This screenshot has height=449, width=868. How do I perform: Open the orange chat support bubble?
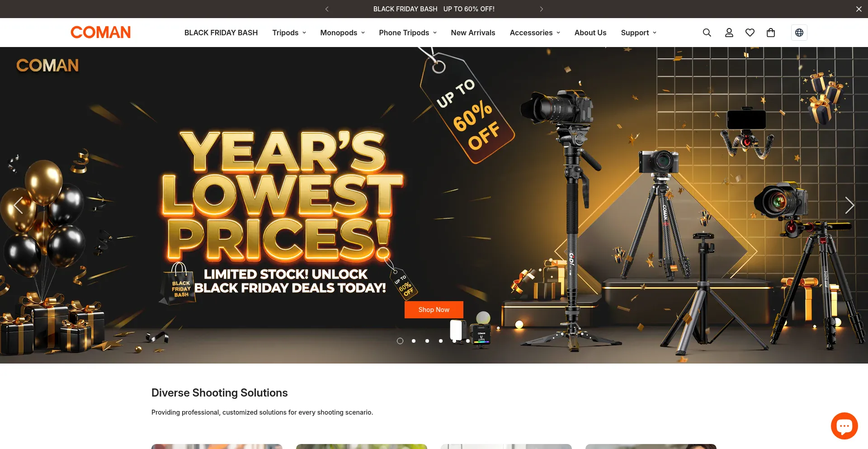844,426
